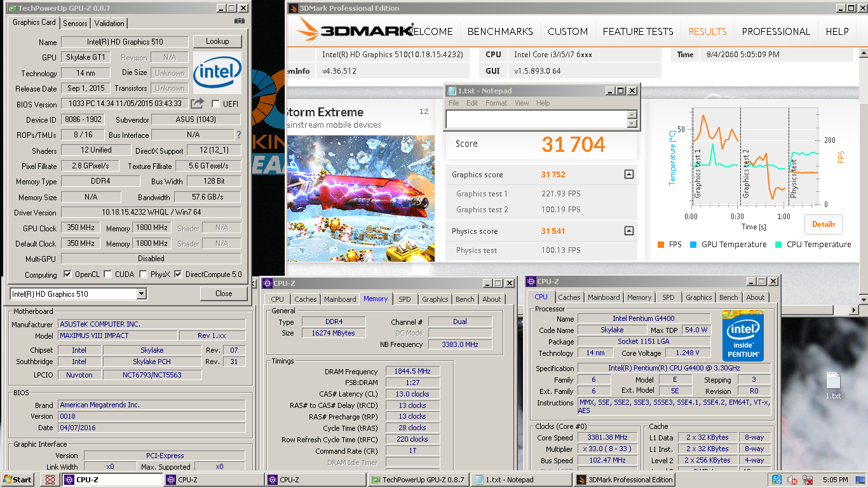
Task: Toggle the OpenCL checkbox
Action: pyautogui.click(x=67, y=274)
